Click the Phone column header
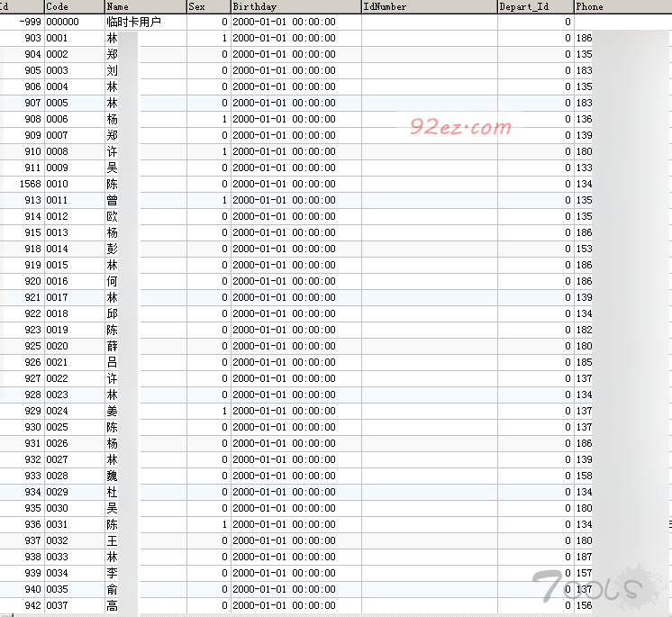Screen dimensions: 672x617 (x=623, y=6)
